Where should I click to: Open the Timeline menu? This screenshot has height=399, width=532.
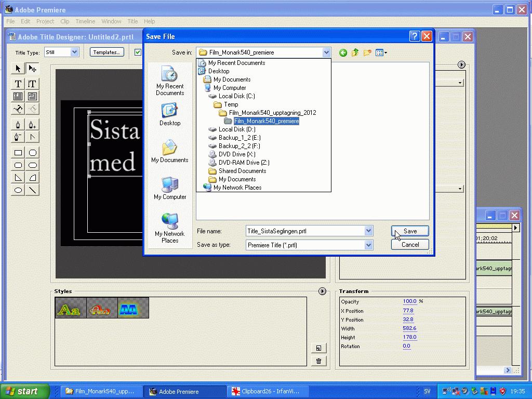[x=85, y=21]
